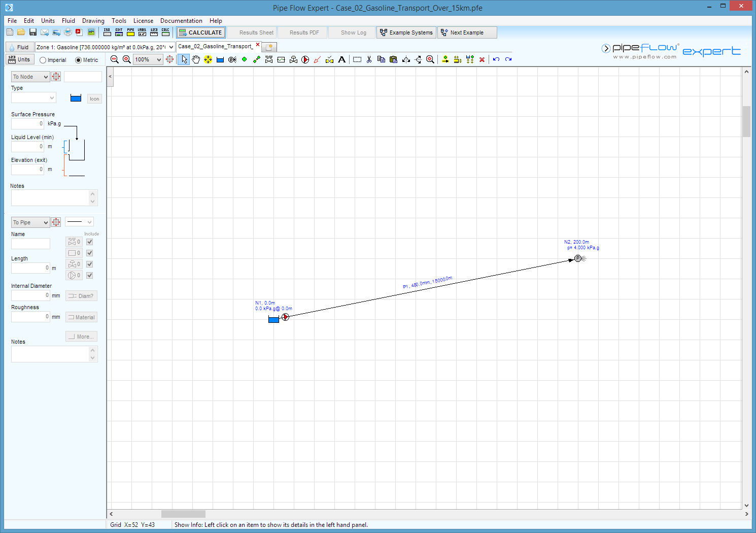Toggle the second Include checkbox under Name
Screen dimensions: 756x533
click(90, 253)
